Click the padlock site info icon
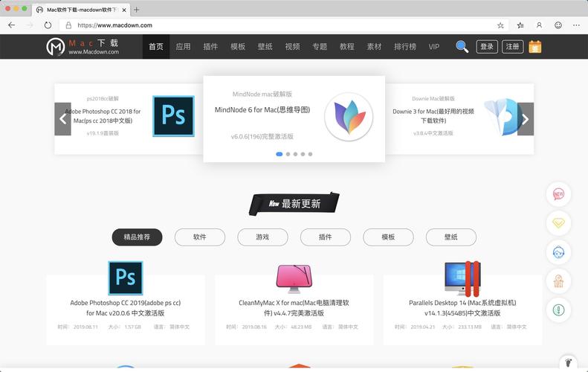This screenshot has width=588, height=372. [x=68, y=25]
